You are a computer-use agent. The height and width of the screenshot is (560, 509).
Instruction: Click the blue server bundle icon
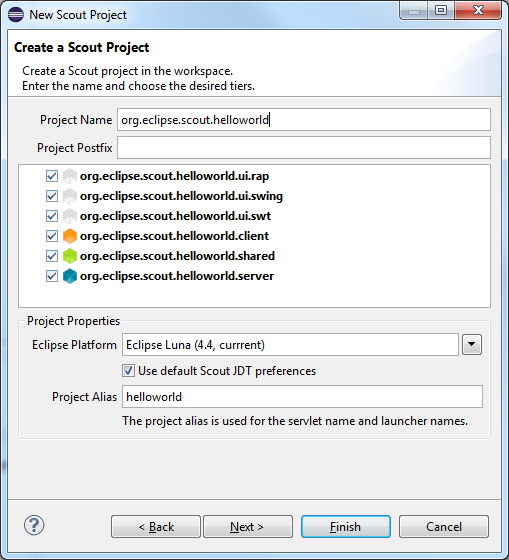[x=70, y=276]
